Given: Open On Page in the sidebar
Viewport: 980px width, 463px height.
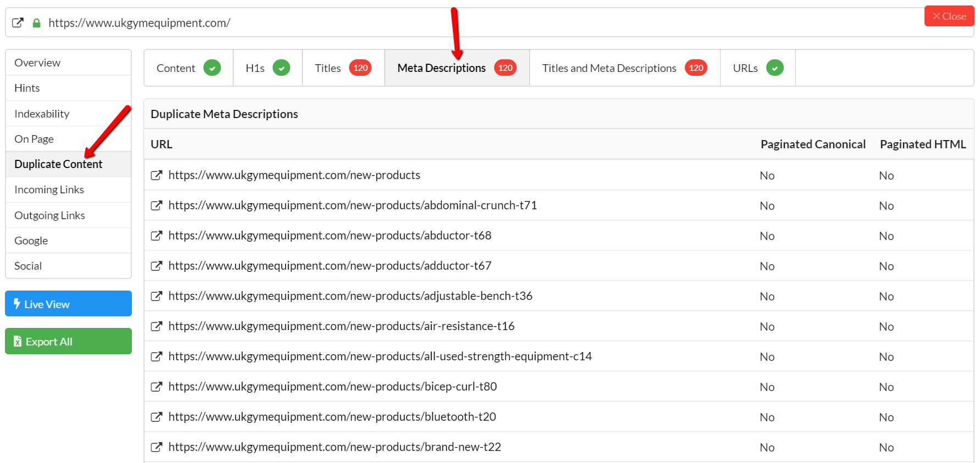Looking at the screenshot, I should point(69,139).
